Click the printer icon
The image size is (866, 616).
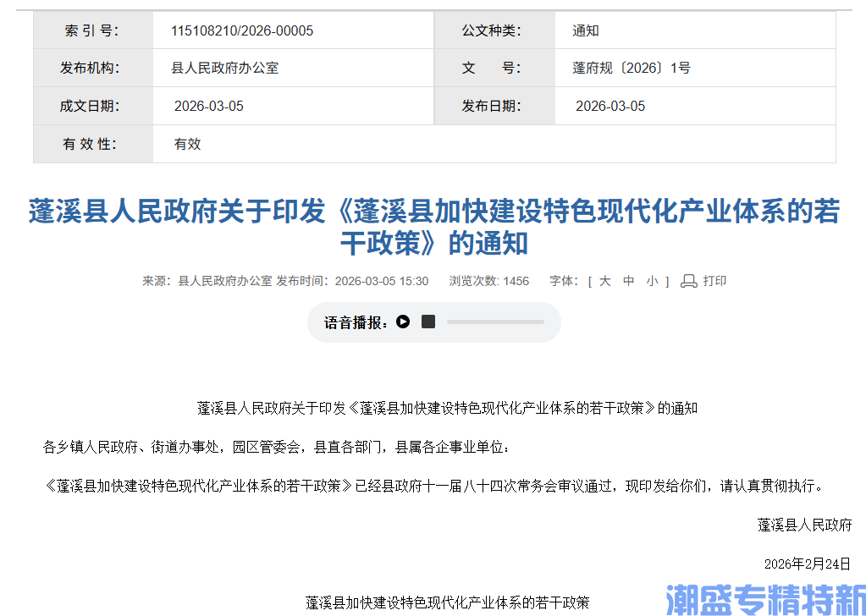tap(689, 281)
